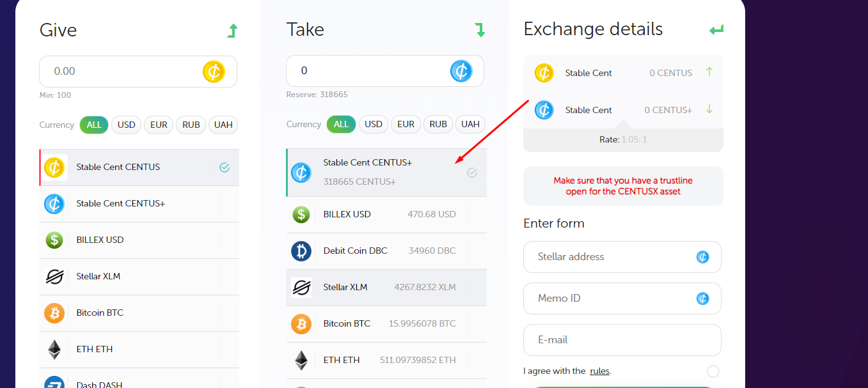Click Bitcoin BTC logo in Take list
Viewport: 868px width, 388px height.
[301, 324]
